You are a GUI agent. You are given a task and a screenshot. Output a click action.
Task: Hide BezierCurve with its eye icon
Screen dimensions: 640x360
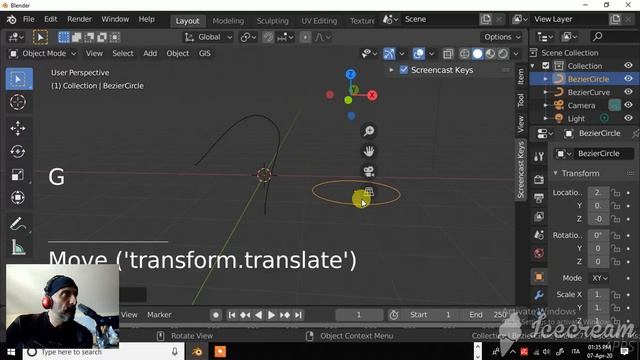tap(628, 92)
